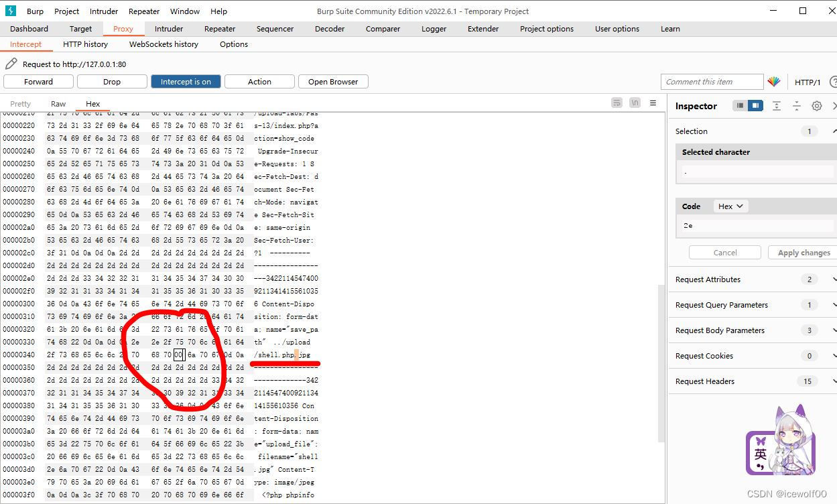Switch to the Comparer tab
This screenshot has height=504, width=837.
[383, 29]
